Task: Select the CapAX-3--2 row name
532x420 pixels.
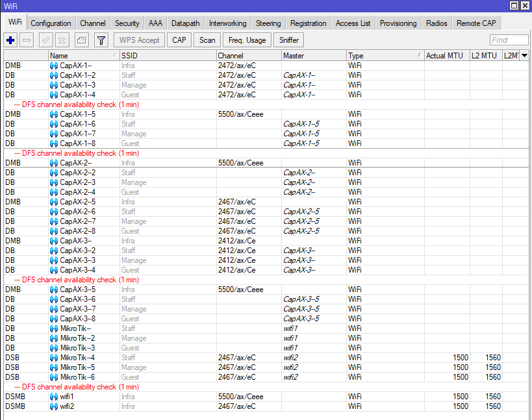Action: tap(78, 251)
